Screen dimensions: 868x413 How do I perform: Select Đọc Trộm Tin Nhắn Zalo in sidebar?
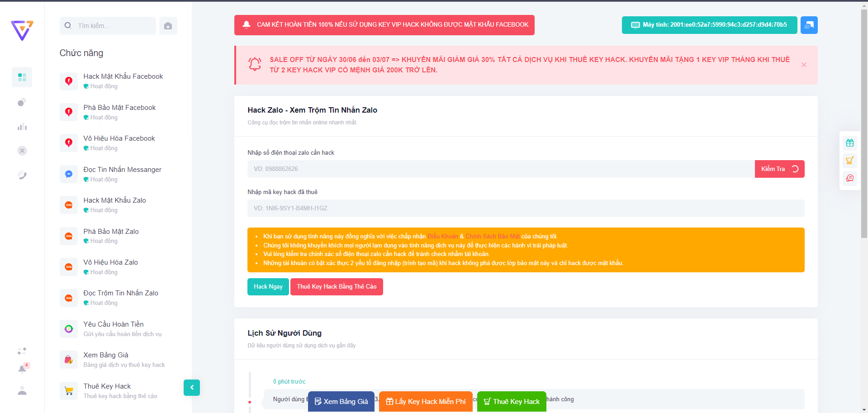pyautogui.click(x=121, y=293)
